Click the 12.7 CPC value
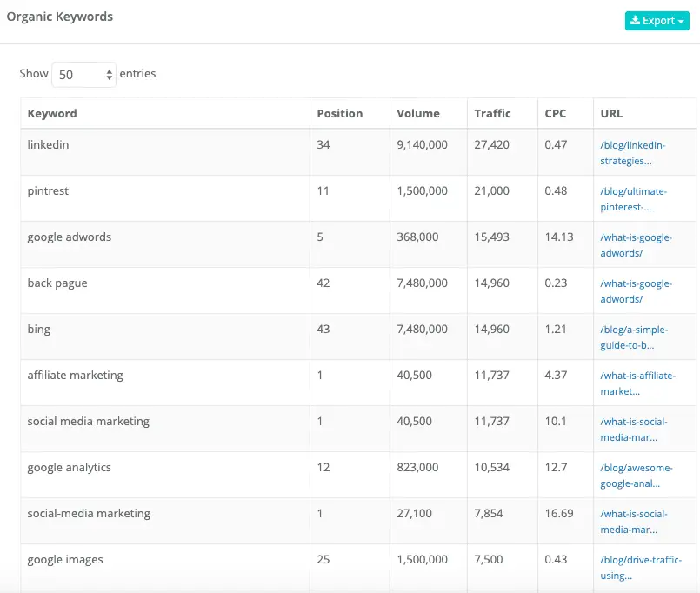This screenshot has height=593, width=700. pyautogui.click(x=556, y=467)
